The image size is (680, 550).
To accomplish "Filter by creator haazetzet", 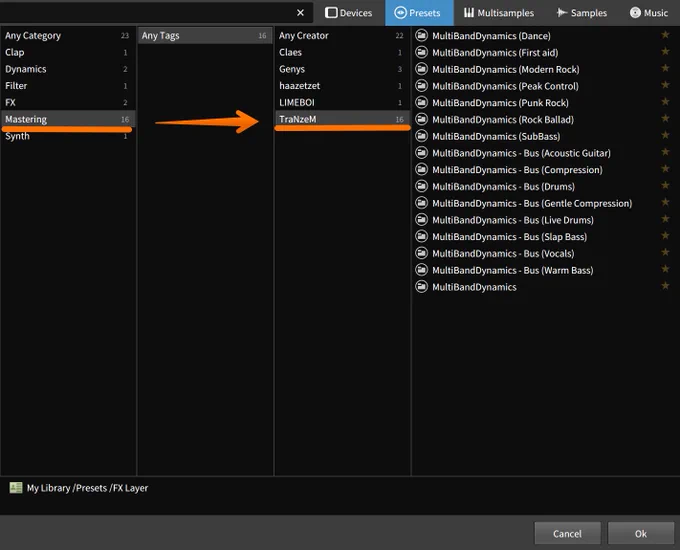I will [342, 86].
